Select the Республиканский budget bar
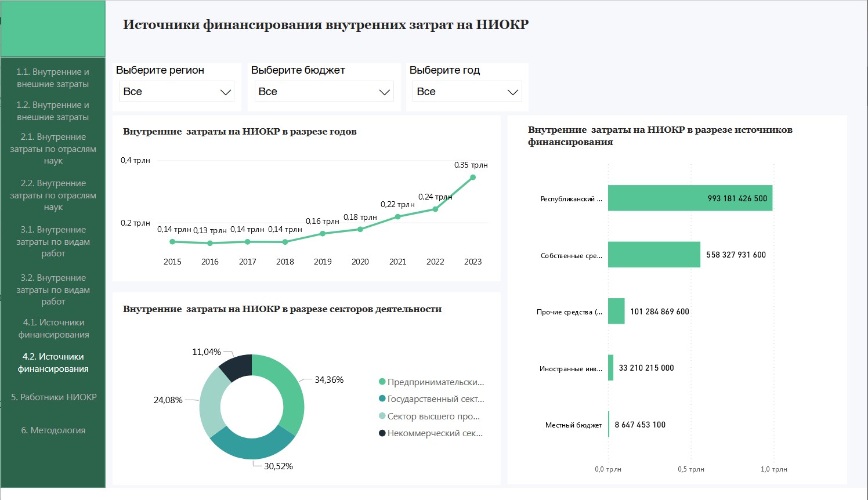 690,198
